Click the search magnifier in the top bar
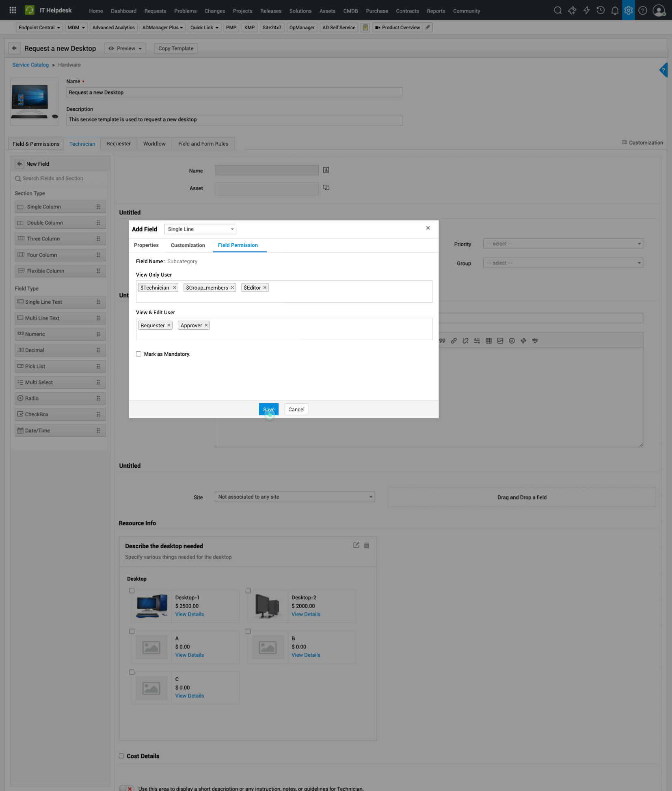The height and width of the screenshot is (791, 672). [557, 11]
